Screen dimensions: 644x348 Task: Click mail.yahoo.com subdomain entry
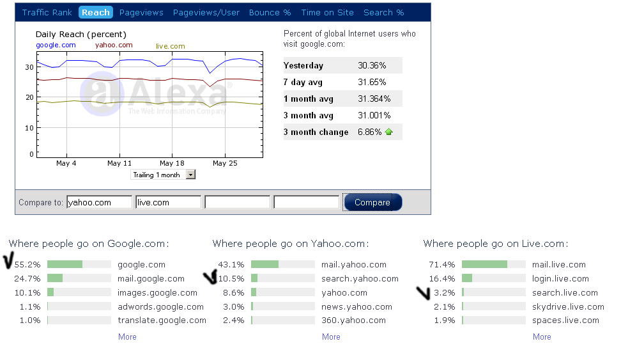(x=354, y=264)
